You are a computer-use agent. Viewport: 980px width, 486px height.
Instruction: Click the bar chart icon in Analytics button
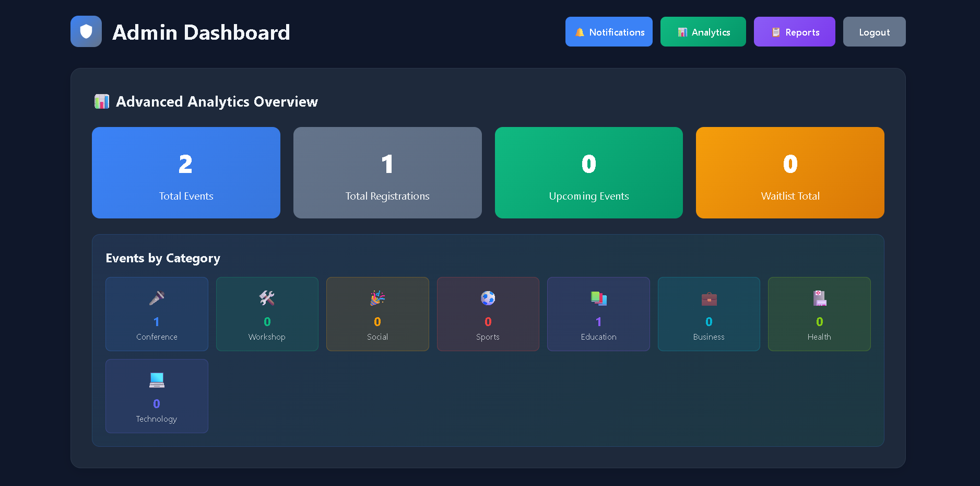682,32
